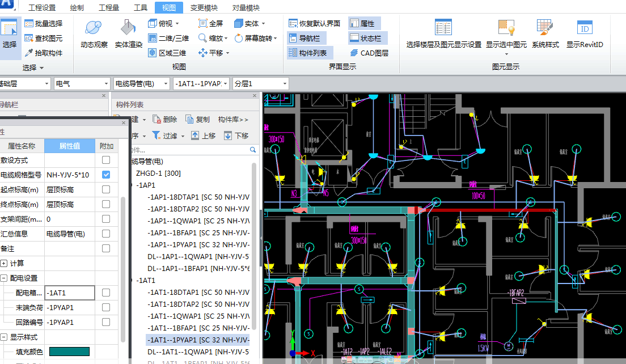Select -1AT1--1PYAP1 [SC 32 NH-YJV row
Viewport: 626px width, 364px height.
[198, 340]
